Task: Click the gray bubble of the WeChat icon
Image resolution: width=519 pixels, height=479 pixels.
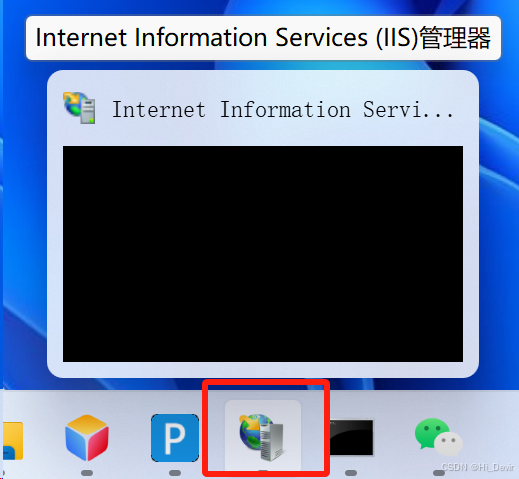Action: (448, 444)
